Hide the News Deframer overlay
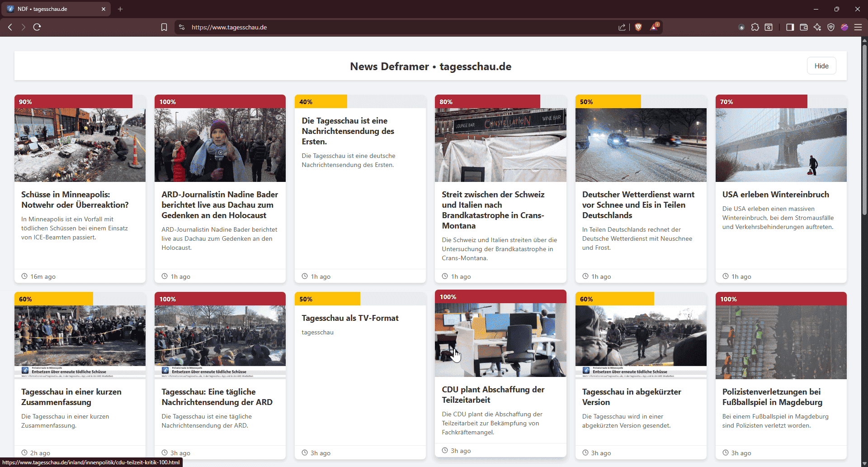868x467 pixels. tap(821, 66)
